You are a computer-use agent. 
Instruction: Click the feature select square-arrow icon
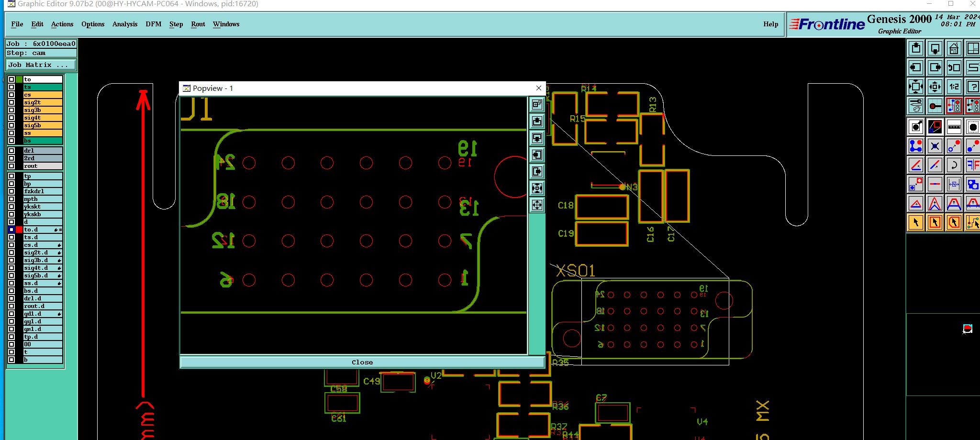[916, 127]
